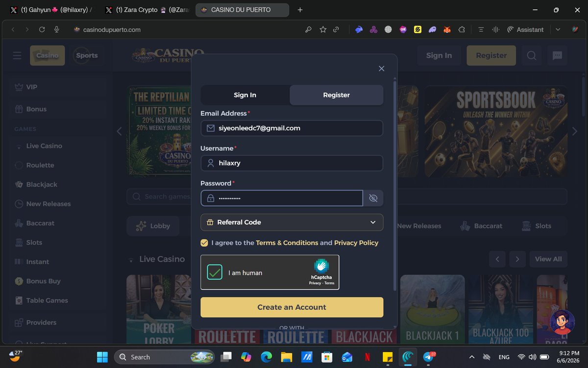Click the Username input field

pyautogui.click(x=292, y=163)
